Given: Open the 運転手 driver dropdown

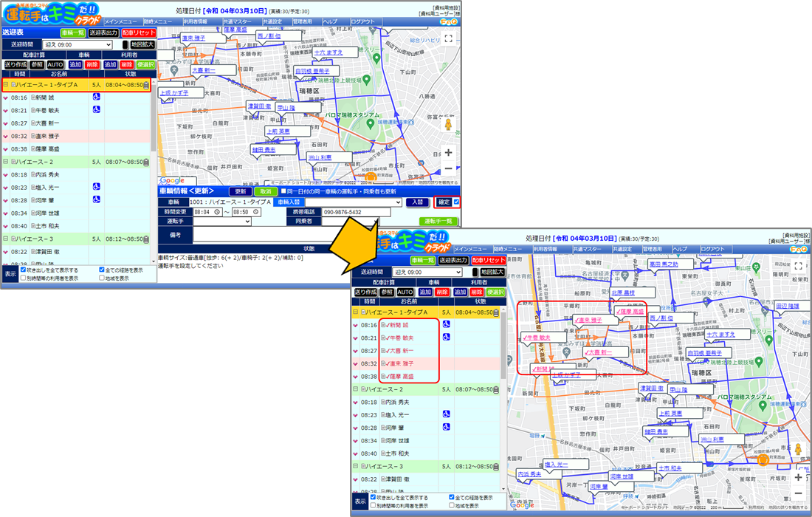Looking at the screenshot, I should (222, 221).
